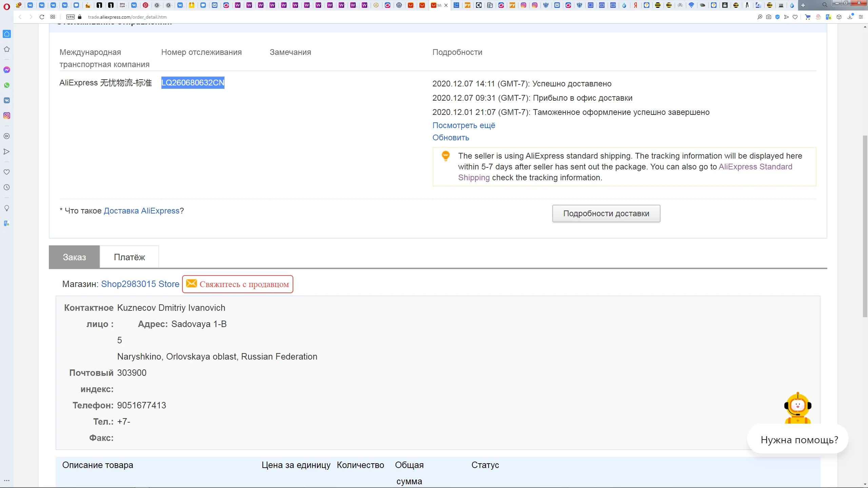Switch to the Платёж tab
868x488 pixels.
click(x=129, y=257)
